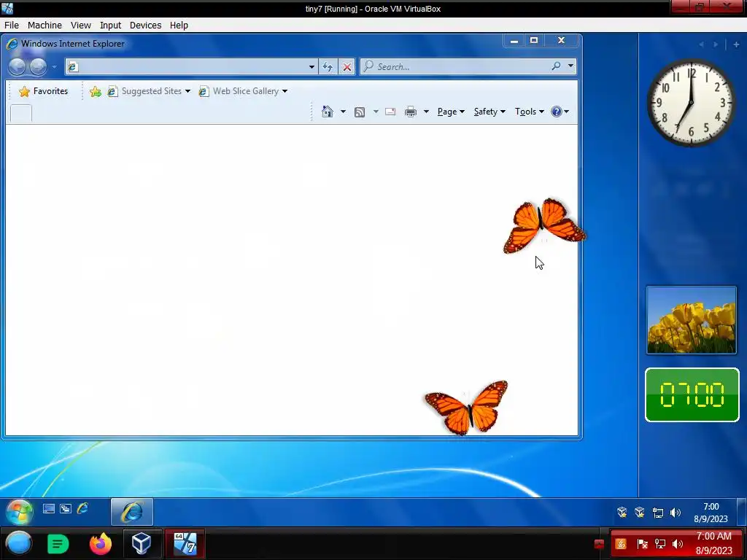Click Show Desktop quick launch icon
This screenshot has width=747, height=560.
click(x=49, y=508)
